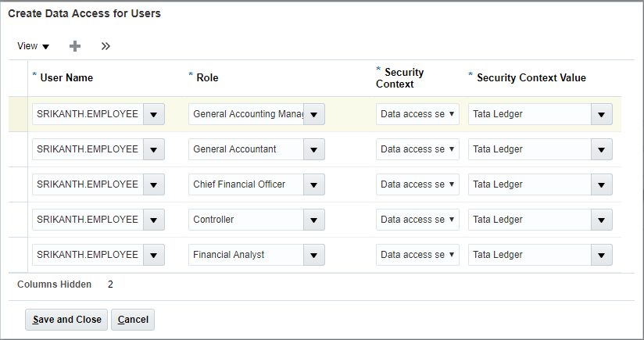Click the Cancel button
Viewport: 644px width, 340px height.
coord(133,320)
